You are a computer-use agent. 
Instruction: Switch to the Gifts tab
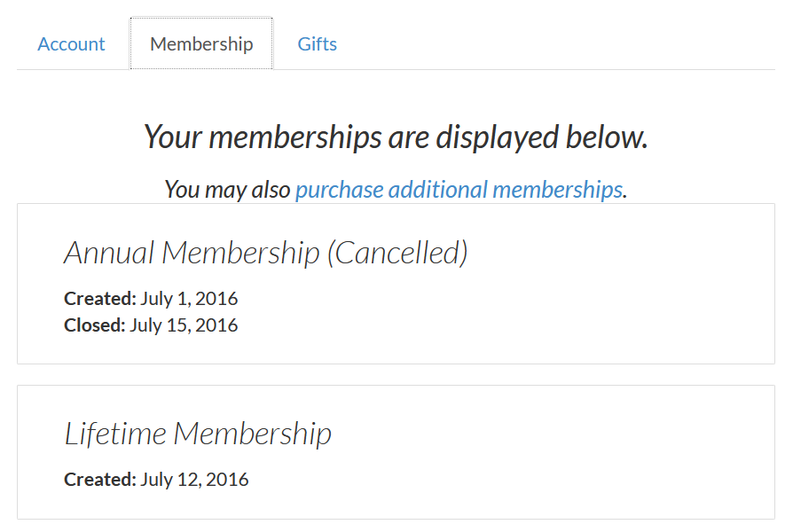click(x=317, y=44)
